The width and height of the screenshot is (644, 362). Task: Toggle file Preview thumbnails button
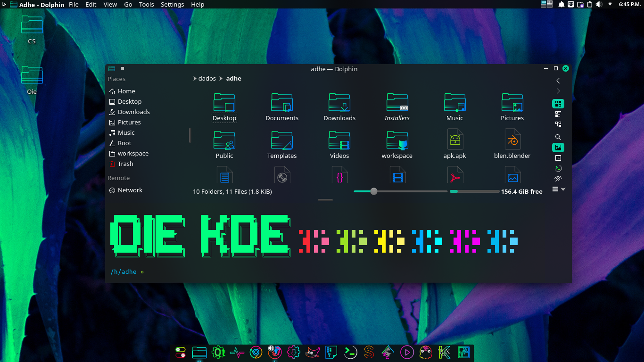[558, 148]
